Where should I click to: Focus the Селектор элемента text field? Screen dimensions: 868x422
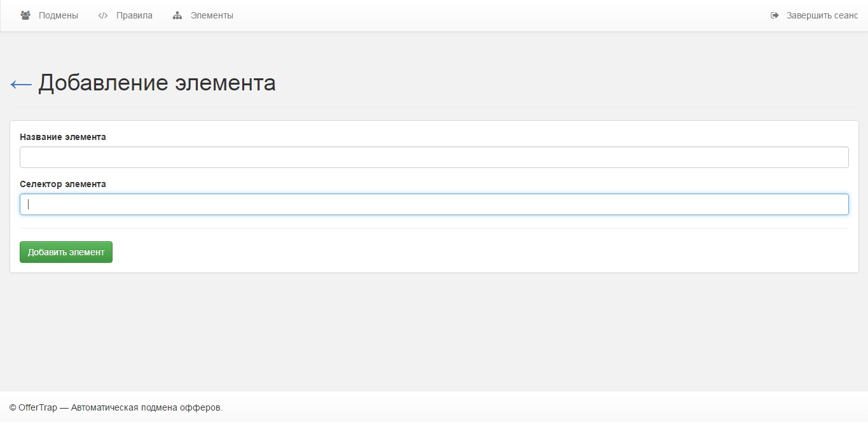(434, 204)
